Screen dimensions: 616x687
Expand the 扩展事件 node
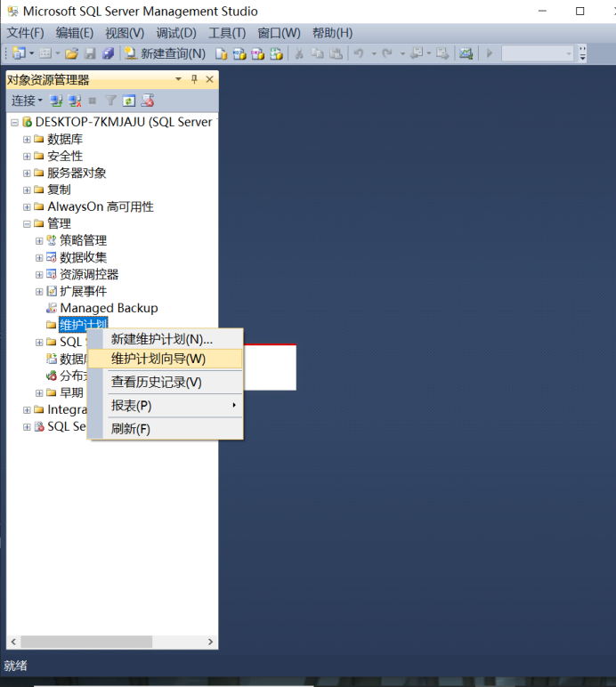coord(39,292)
